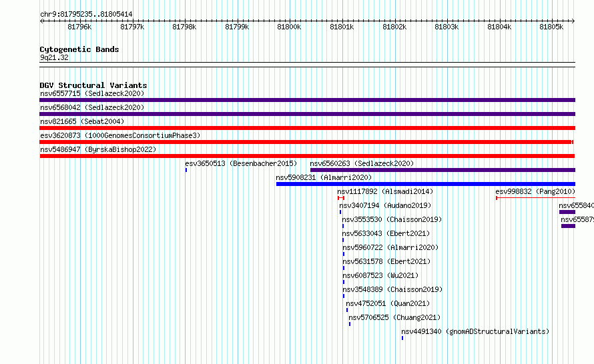The height and width of the screenshot is (364, 594).
Task: Click blue marker under nsv3553530
Action: (343, 226)
